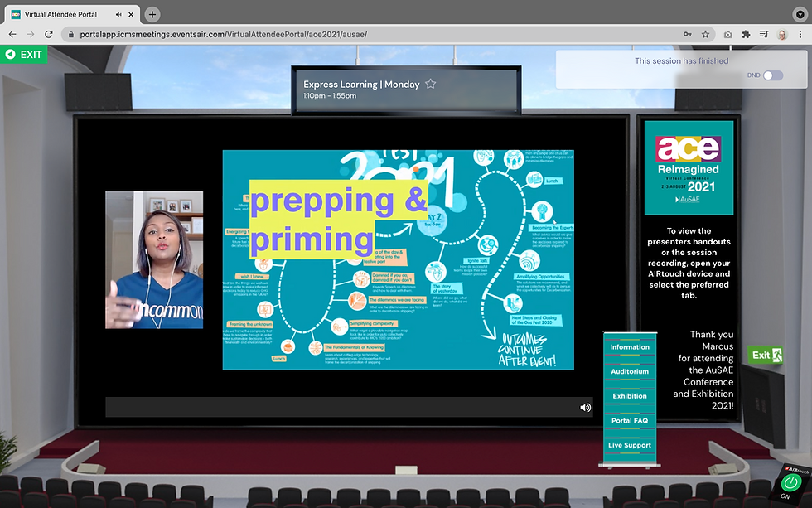
Task: Open the Chrome profile avatar
Action: tap(782, 34)
